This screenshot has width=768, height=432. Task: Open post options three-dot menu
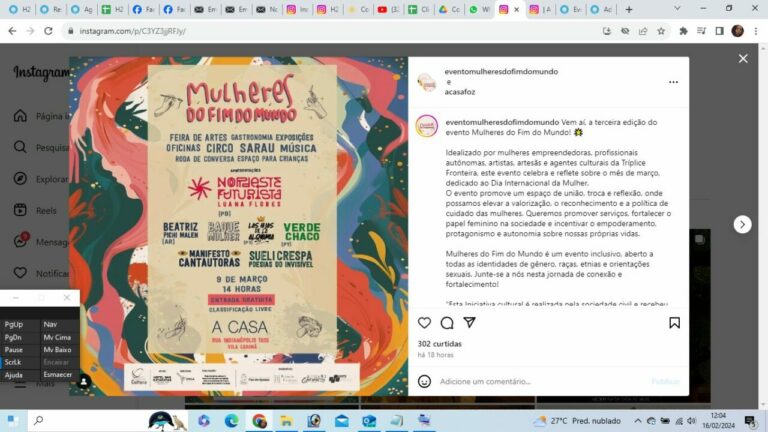[673, 82]
